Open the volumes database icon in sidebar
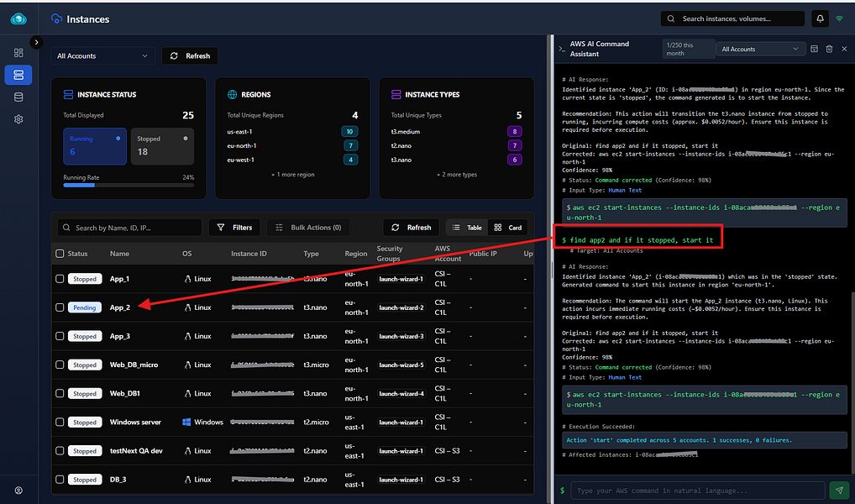The width and height of the screenshot is (855, 504). (x=18, y=97)
